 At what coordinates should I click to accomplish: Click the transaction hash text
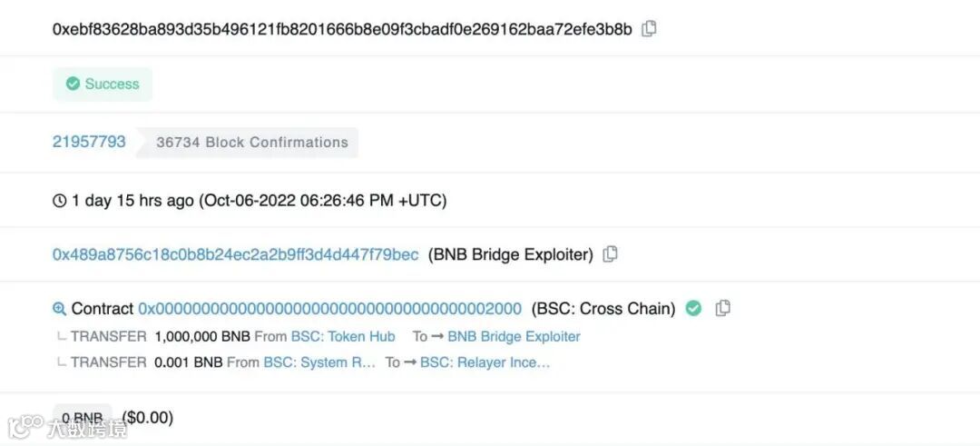[342, 29]
